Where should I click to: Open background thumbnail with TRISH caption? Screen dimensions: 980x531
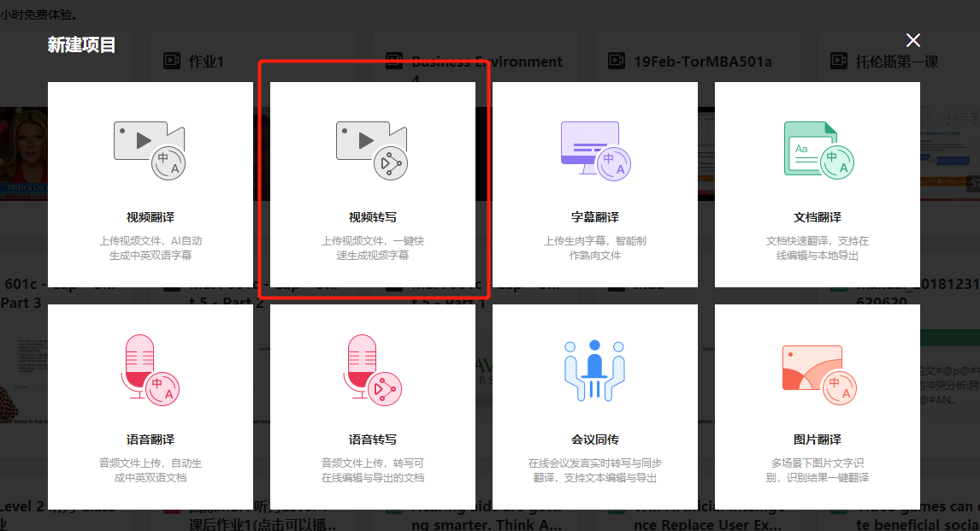[24, 153]
